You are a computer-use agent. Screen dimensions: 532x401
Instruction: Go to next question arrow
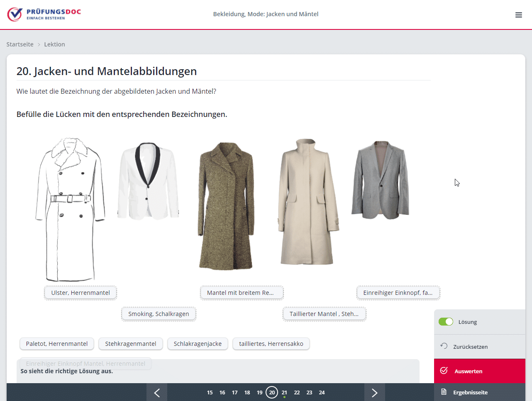[x=374, y=392]
